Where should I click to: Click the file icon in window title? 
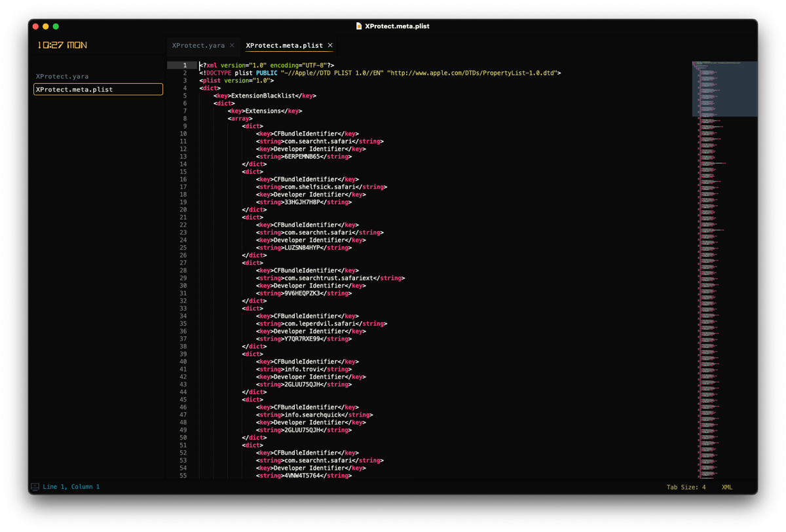pos(359,26)
